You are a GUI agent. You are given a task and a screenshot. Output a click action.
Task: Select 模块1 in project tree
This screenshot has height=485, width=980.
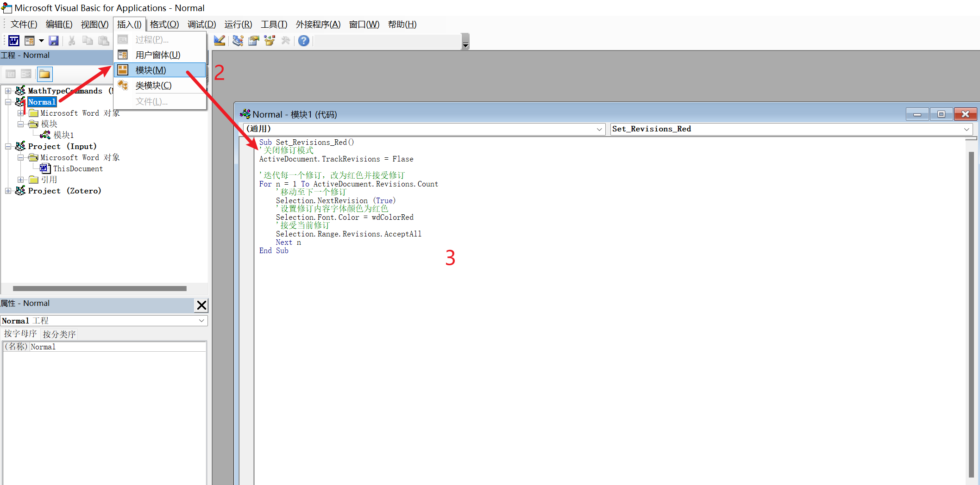[63, 135]
